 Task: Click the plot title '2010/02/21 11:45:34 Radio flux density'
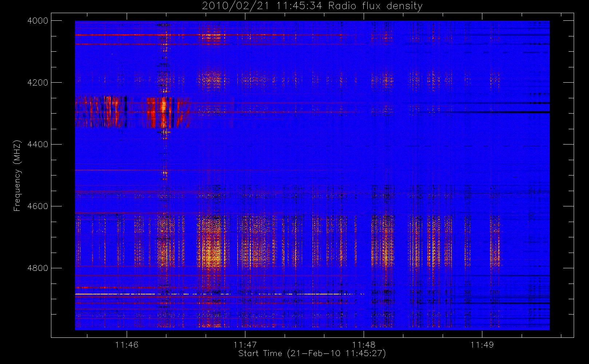(312, 6)
